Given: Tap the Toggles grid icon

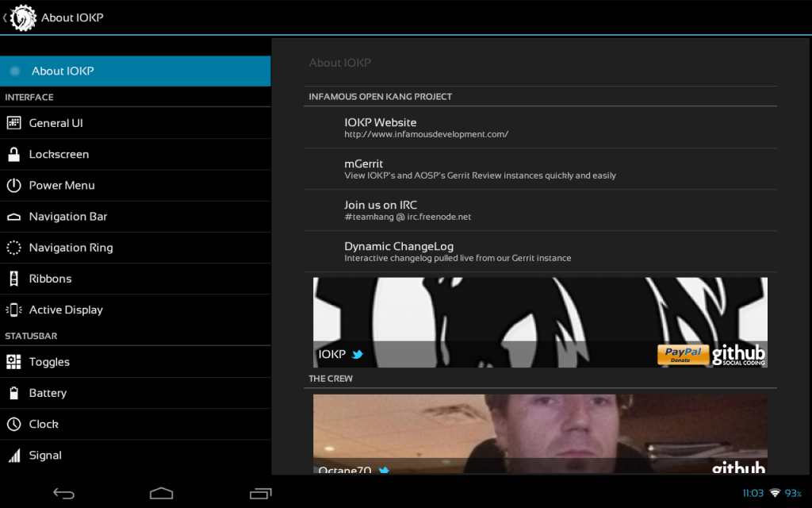Looking at the screenshot, I should (14, 362).
